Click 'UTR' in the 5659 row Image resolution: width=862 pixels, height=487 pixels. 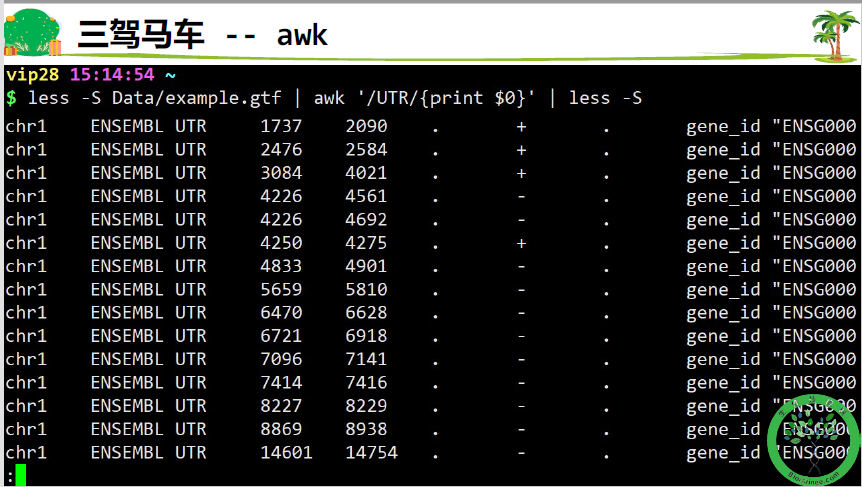(x=191, y=289)
